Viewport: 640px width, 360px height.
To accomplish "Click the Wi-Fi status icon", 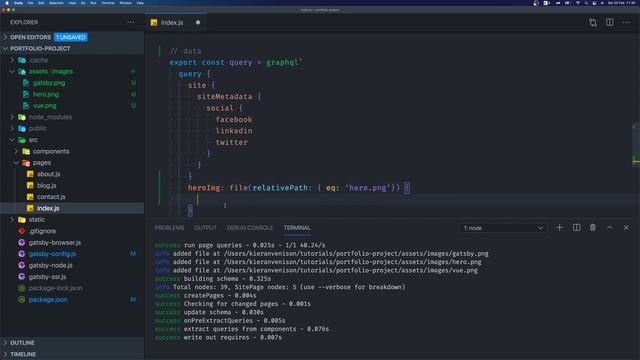I will pyautogui.click(x=578, y=3).
